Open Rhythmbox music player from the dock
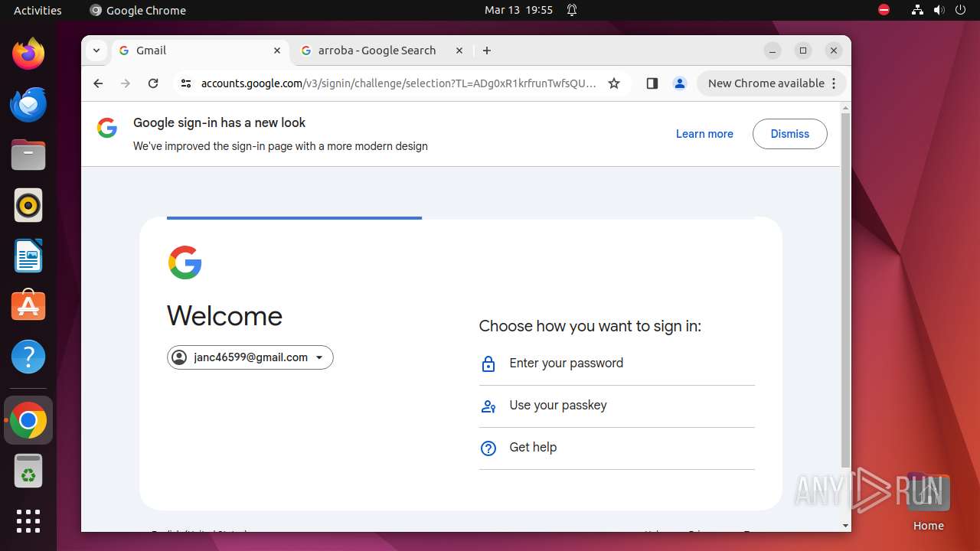 tap(28, 205)
